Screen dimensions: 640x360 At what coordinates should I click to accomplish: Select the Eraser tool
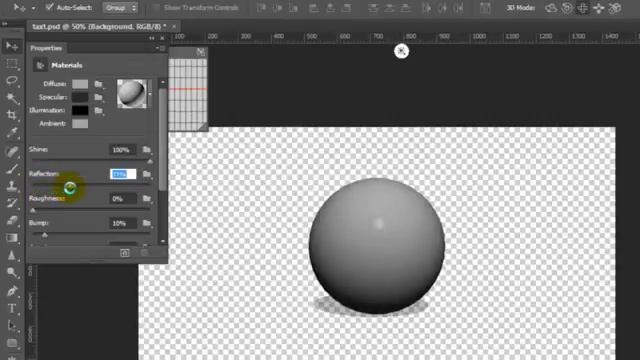click(12, 220)
